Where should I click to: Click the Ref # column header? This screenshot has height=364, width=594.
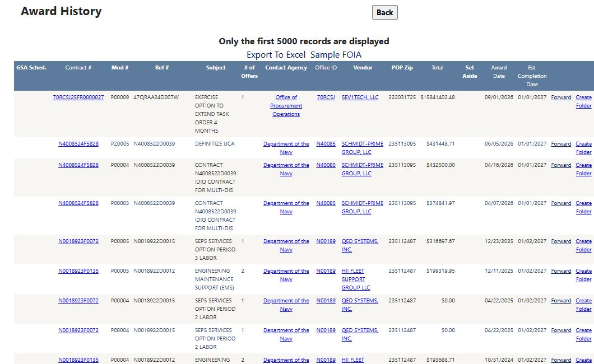[162, 68]
